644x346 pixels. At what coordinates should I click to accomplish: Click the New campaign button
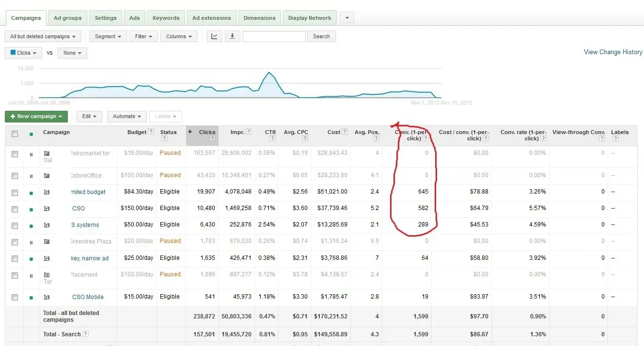(x=36, y=116)
